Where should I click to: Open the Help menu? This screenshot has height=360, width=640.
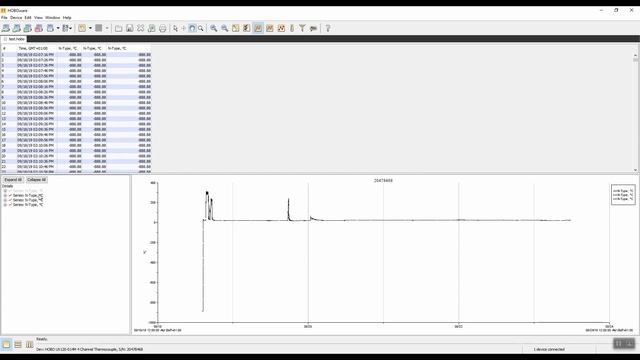pyautogui.click(x=67, y=18)
